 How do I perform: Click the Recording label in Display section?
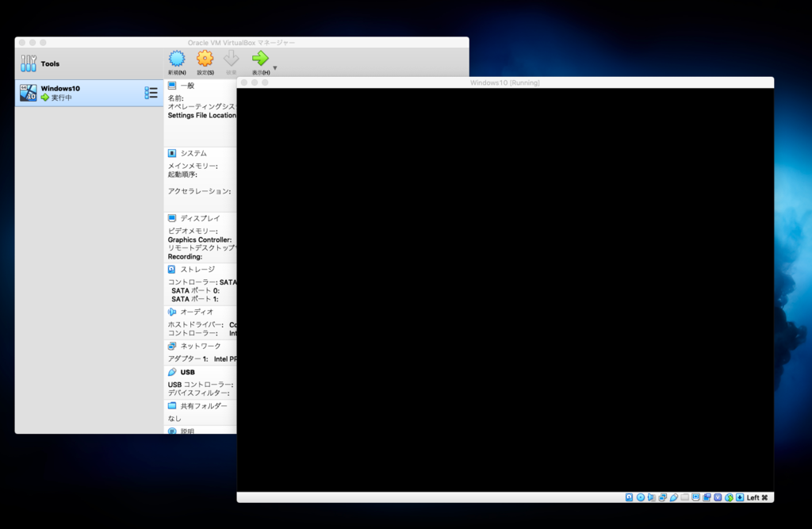click(185, 256)
